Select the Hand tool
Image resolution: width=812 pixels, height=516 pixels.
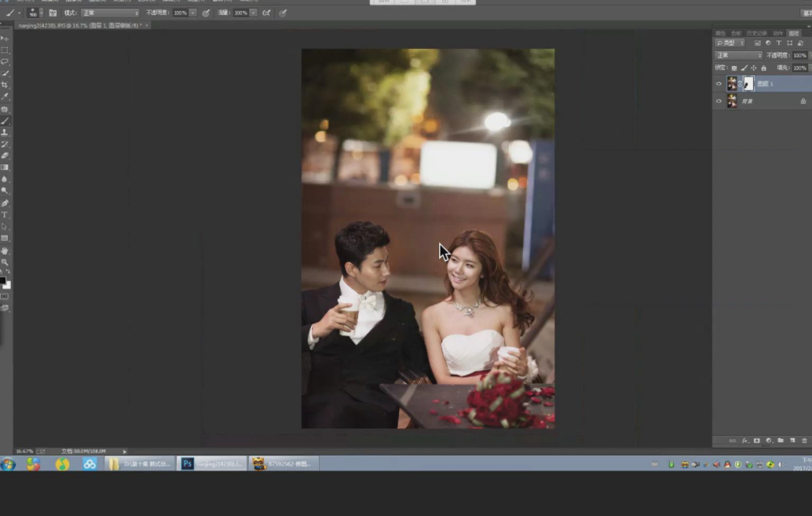click(5, 251)
